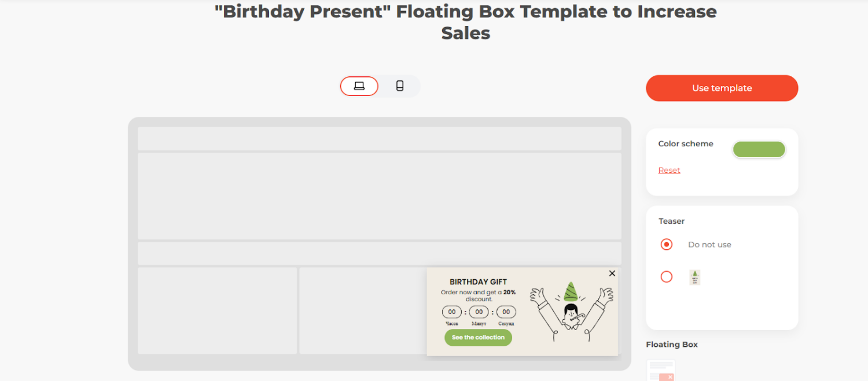Open the Floating Box layout thumbnail
The height and width of the screenshot is (381, 868).
661,371
